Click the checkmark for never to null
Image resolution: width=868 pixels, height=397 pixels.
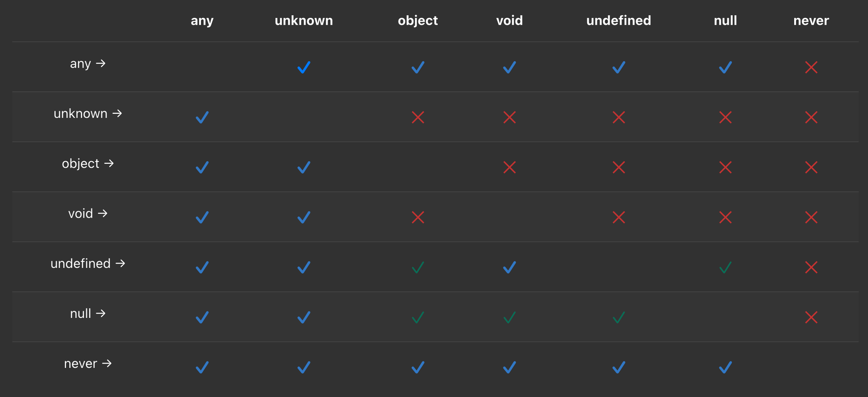(725, 367)
